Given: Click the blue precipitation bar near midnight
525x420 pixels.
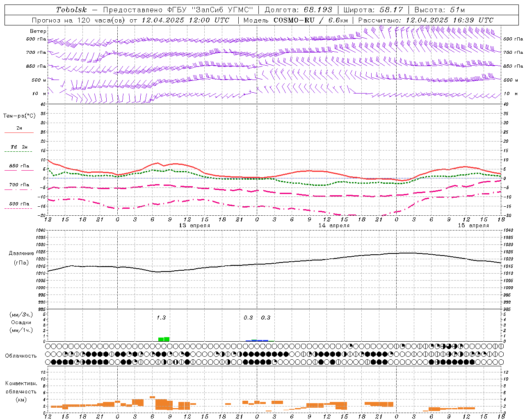Looking at the screenshot, I should [257, 340].
